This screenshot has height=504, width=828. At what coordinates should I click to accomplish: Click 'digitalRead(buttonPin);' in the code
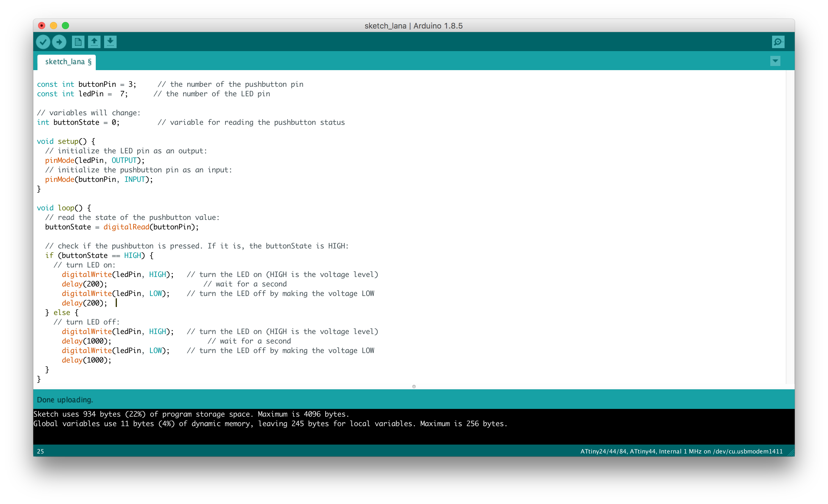pyautogui.click(x=151, y=227)
